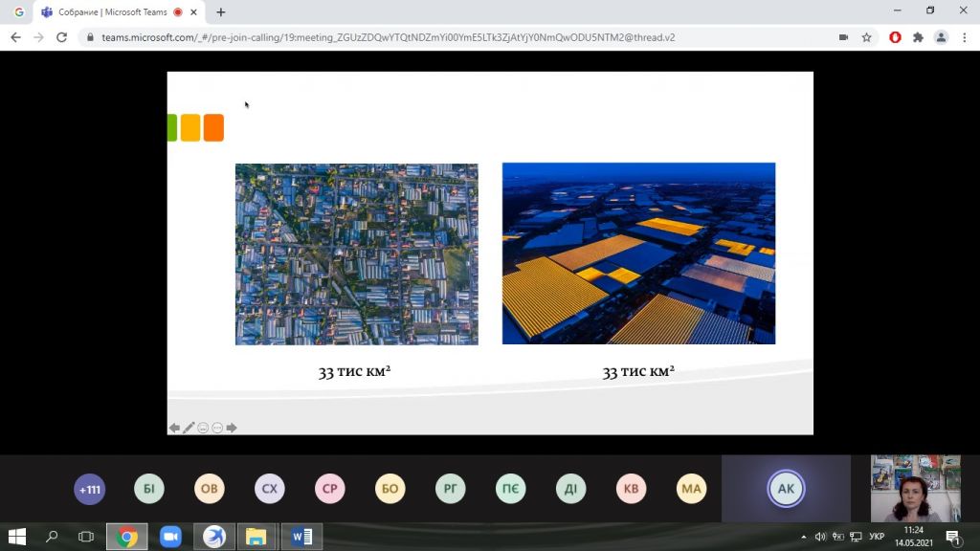Switch input language via УКР indicator
This screenshot has width=980, height=551.
[x=877, y=537]
